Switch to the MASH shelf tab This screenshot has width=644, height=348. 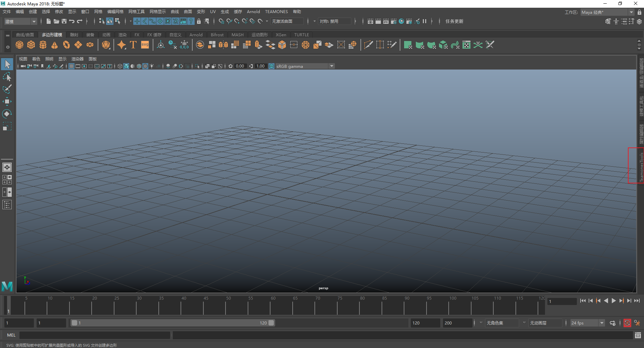237,35
